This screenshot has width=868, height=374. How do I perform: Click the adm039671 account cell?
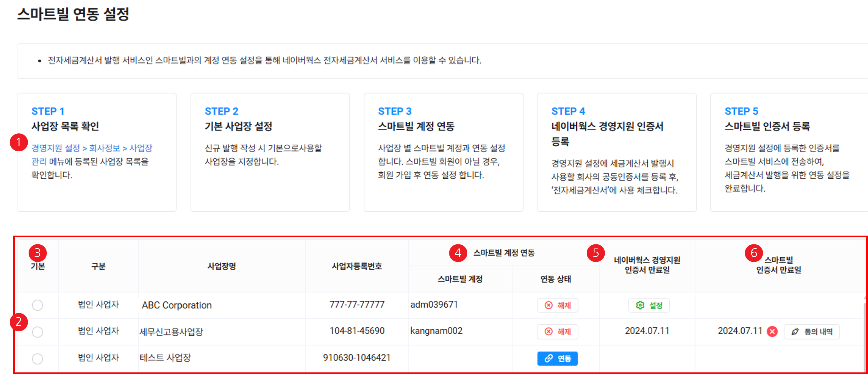coord(434,304)
